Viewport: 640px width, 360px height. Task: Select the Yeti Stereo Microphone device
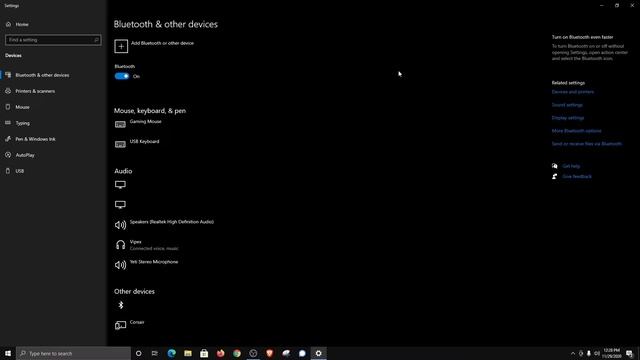pyautogui.click(x=147, y=264)
